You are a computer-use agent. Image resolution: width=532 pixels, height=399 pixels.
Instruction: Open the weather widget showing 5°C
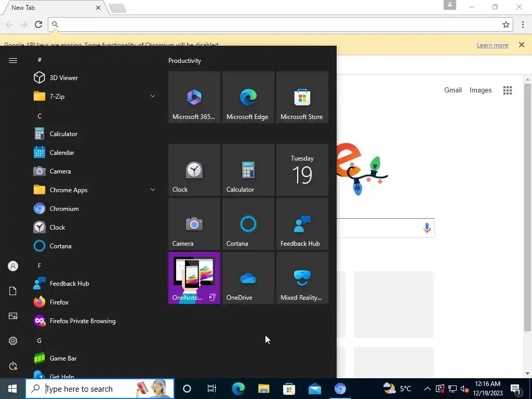(x=397, y=389)
